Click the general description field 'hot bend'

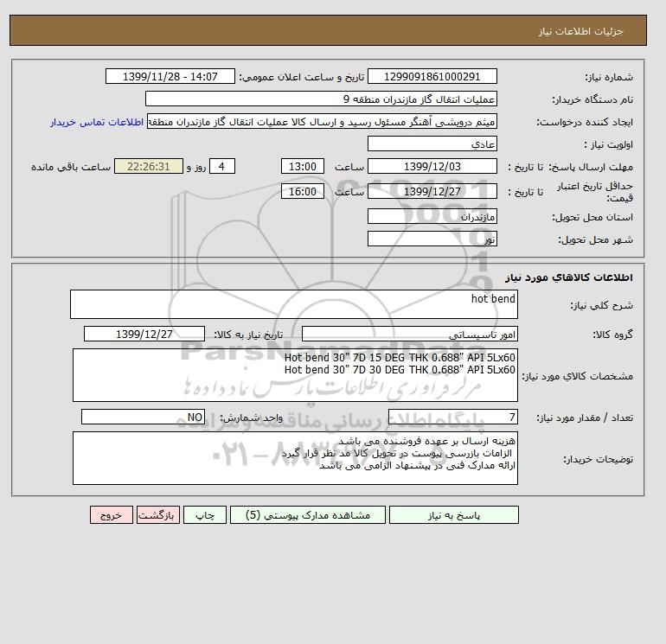[x=294, y=304]
